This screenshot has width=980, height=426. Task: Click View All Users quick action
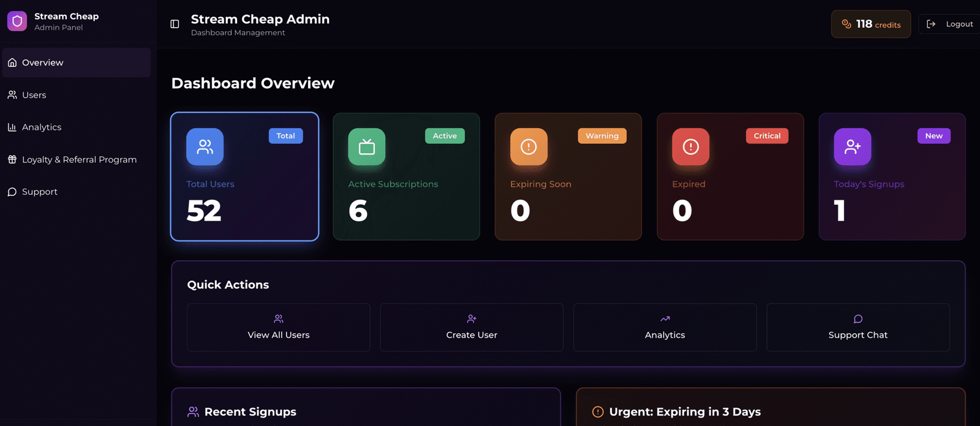[x=279, y=327]
